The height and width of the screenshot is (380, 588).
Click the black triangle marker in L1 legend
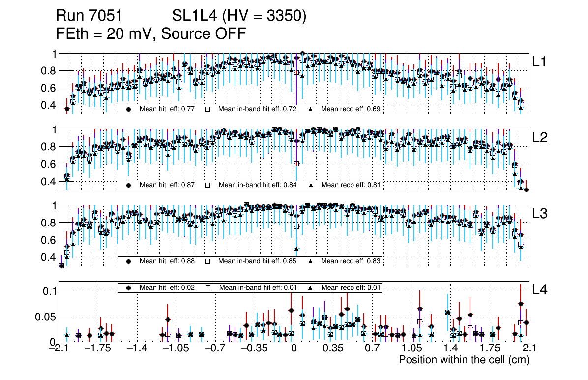[x=311, y=109]
